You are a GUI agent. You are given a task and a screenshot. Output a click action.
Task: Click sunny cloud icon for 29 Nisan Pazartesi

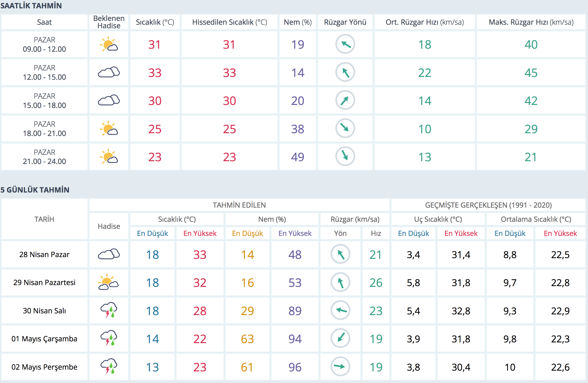point(108,282)
